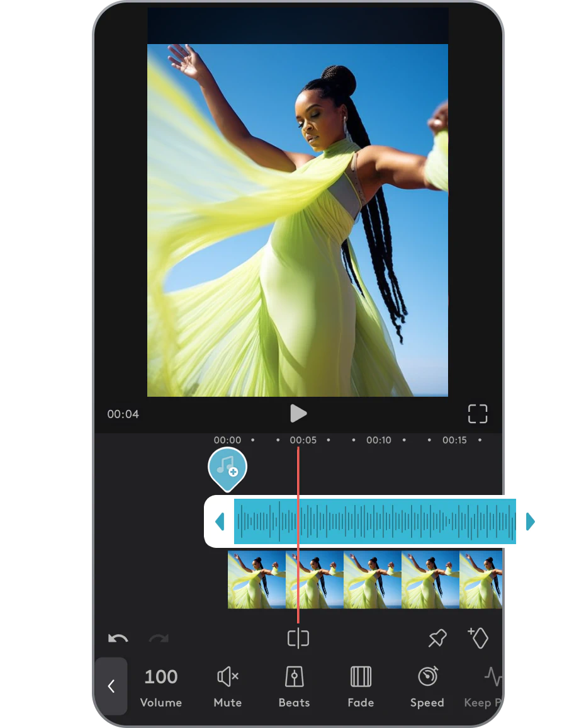
Task: Tap the 100 volume value
Action: [160, 676]
